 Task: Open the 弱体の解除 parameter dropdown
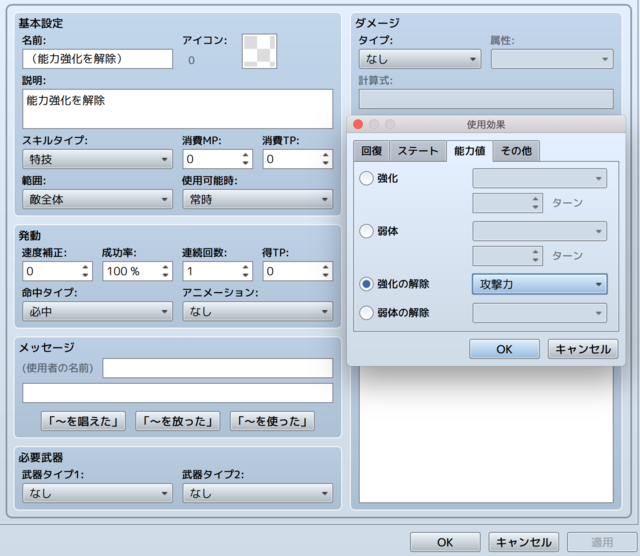pyautogui.click(x=540, y=313)
